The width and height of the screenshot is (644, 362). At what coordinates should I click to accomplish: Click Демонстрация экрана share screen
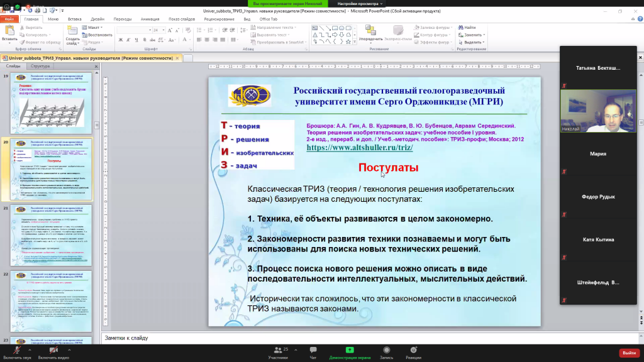(350, 353)
